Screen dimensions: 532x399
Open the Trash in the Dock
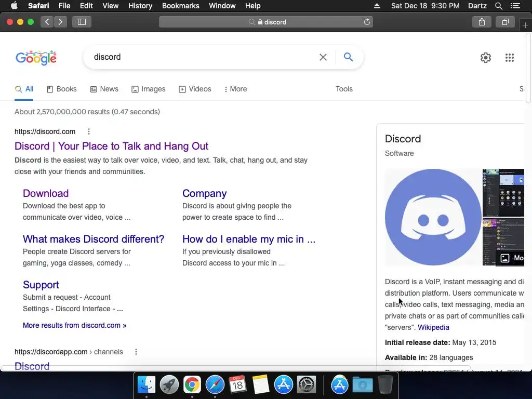coord(385,385)
